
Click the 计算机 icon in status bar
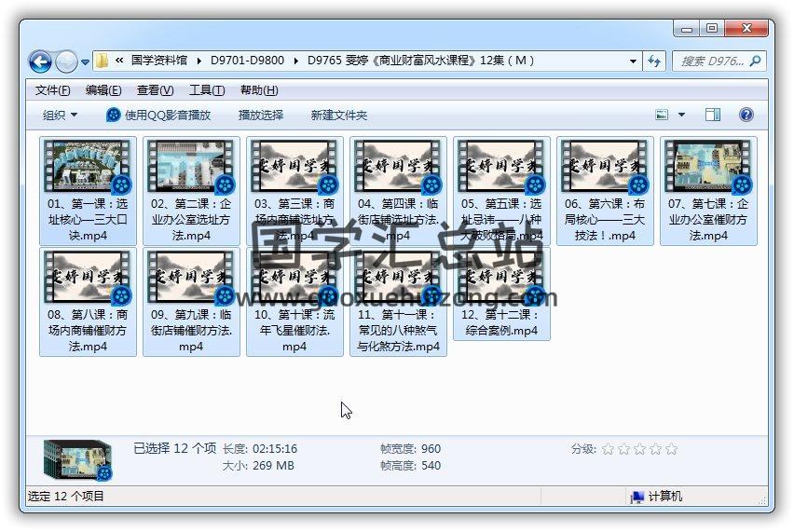tap(637, 497)
